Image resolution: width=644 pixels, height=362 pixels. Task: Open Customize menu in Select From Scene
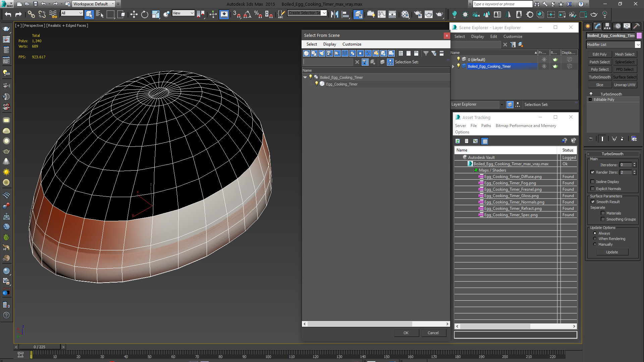pyautogui.click(x=352, y=44)
